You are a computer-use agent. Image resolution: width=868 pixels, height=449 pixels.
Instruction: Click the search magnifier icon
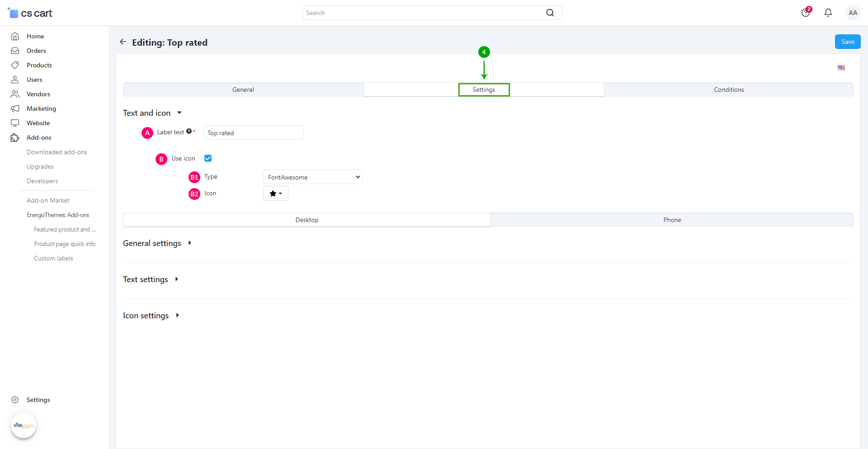pyautogui.click(x=550, y=13)
